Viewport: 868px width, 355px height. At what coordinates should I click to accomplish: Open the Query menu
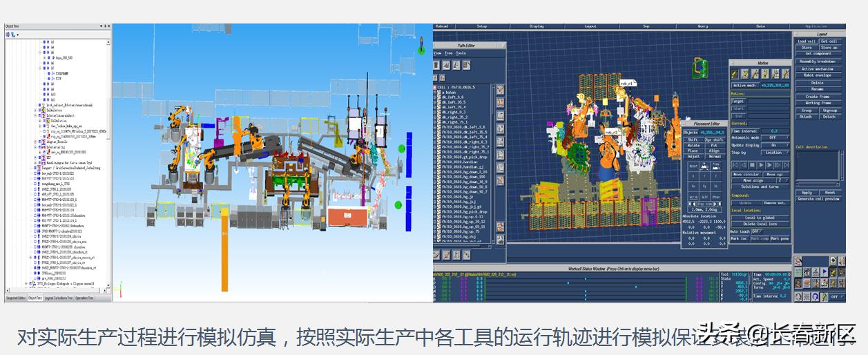(702, 26)
